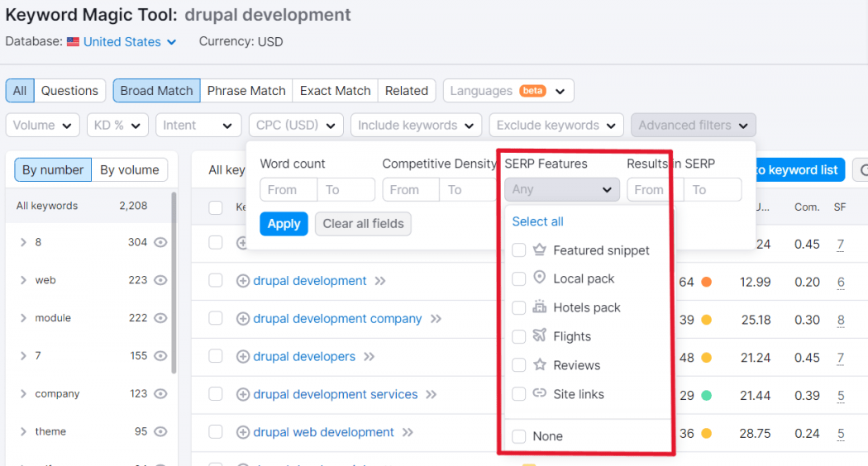Open the drupal developers keyword link
The image size is (868, 466).
point(304,356)
